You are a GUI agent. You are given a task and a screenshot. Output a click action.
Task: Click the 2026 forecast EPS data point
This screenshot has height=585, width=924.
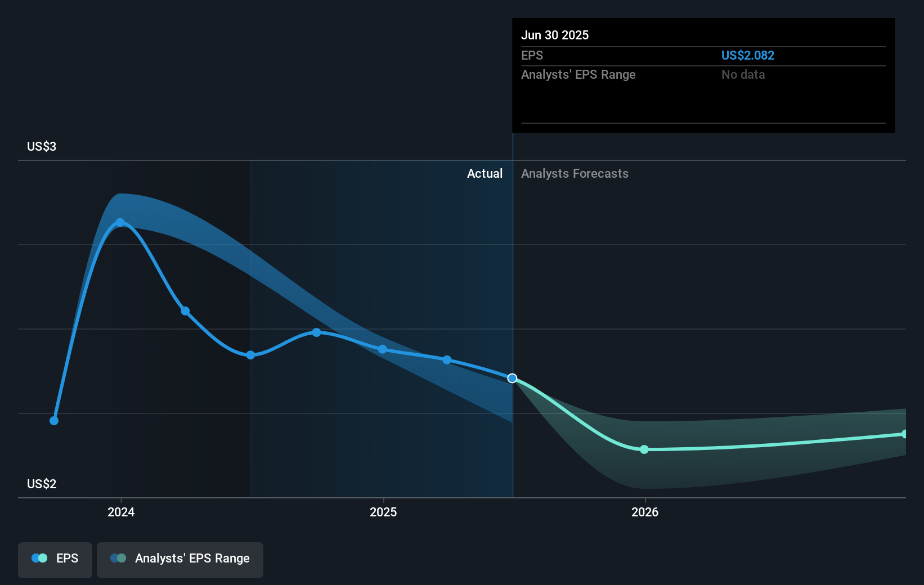click(x=644, y=449)
